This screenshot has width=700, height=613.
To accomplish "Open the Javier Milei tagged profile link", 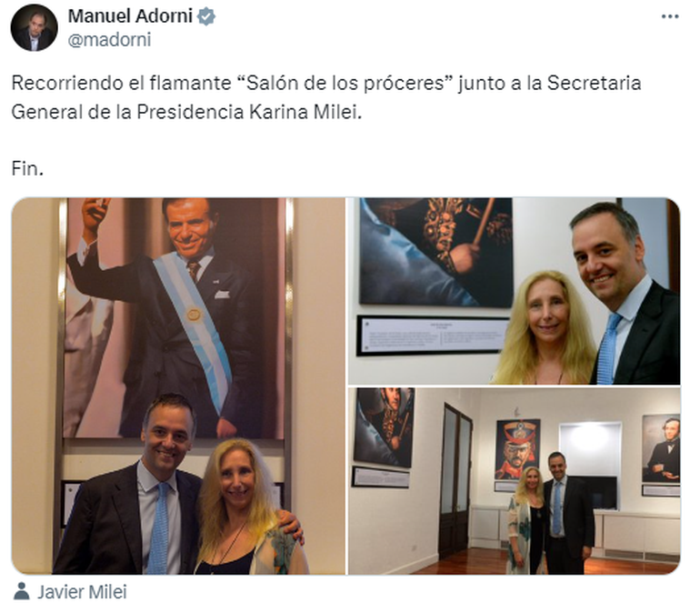I will pyautogui.click(x=82, y=592).
